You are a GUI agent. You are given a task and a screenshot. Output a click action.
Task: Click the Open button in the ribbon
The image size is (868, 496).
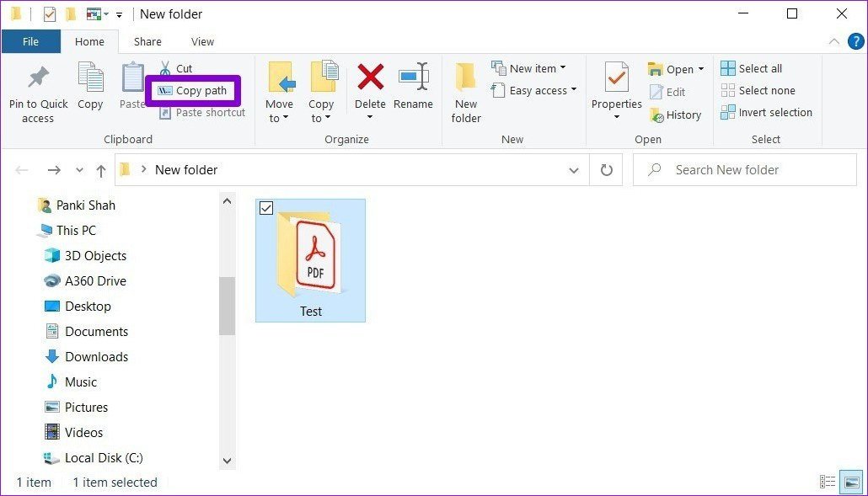671,69
